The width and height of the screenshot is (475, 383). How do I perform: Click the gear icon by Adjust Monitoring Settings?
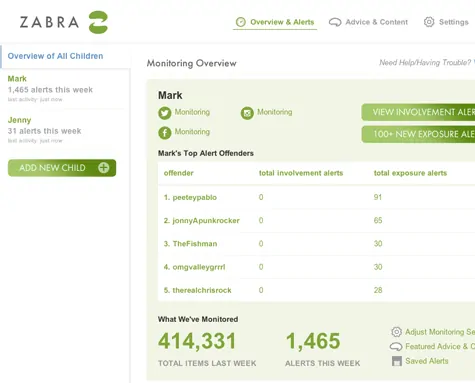[x=396, y=332]
